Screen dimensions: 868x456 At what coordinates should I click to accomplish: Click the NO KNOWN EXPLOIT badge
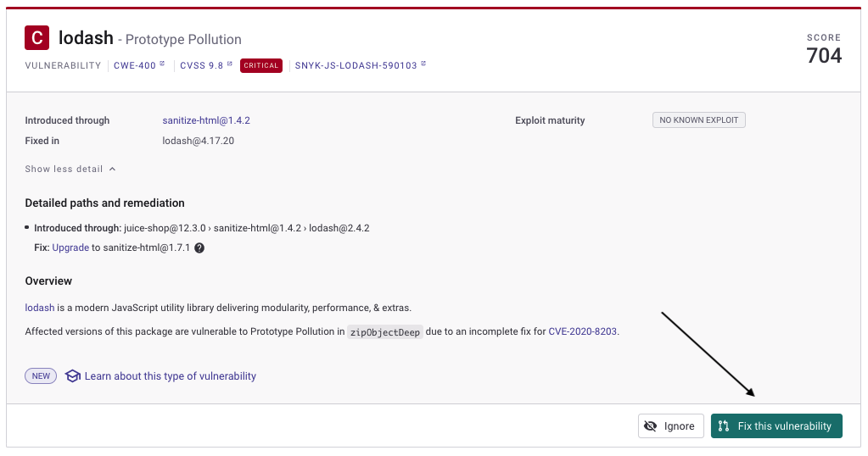[698, 120]
